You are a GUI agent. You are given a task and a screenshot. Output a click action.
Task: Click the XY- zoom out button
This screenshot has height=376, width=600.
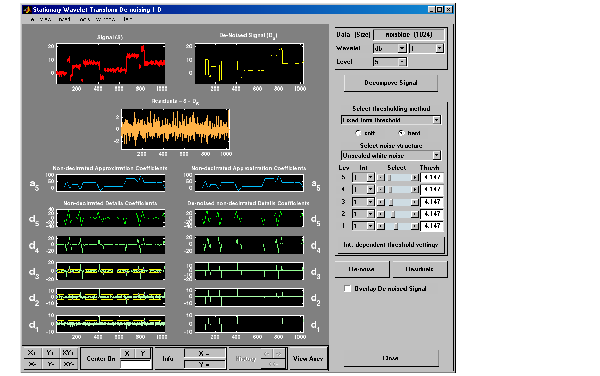coord(68,364)
